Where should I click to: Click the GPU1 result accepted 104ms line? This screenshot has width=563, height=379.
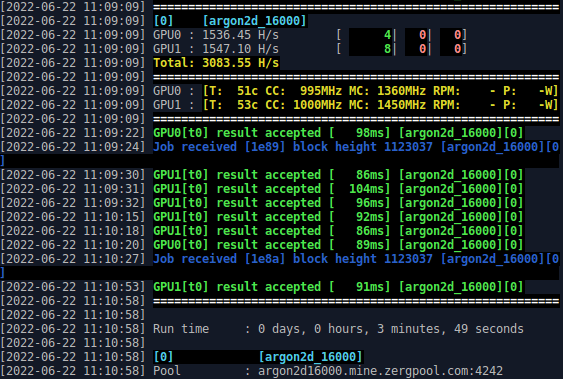[338, 189]
